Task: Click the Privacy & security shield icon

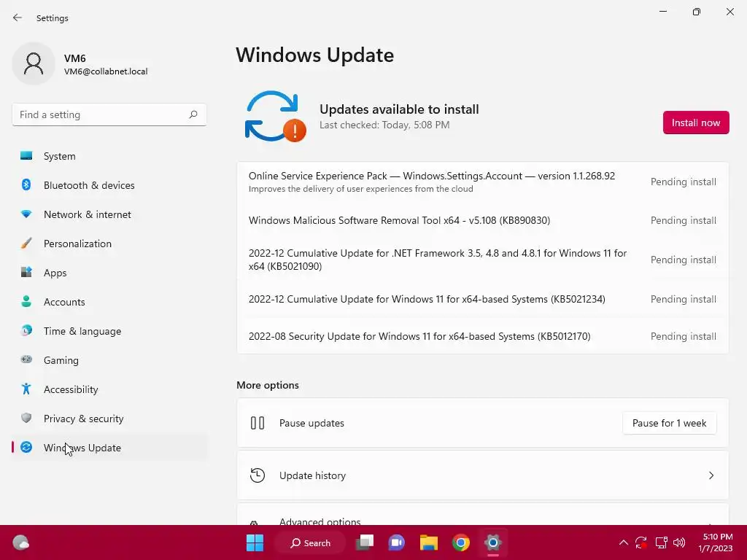Action: [x=26, y=418]
